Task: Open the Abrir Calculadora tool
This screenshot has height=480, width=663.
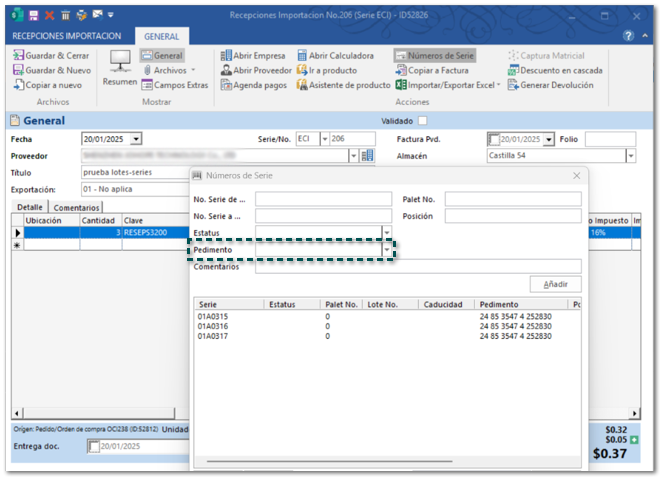Action: [x=335, y=56]
